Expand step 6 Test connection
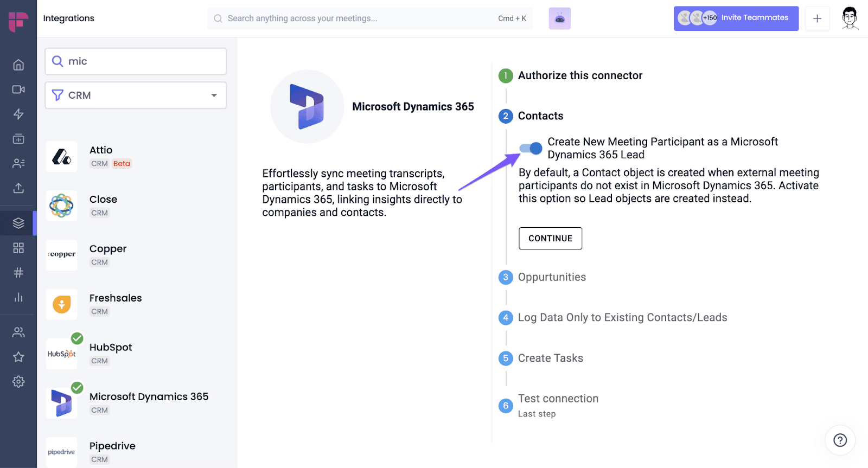868x468 pixels. [548, 405]
